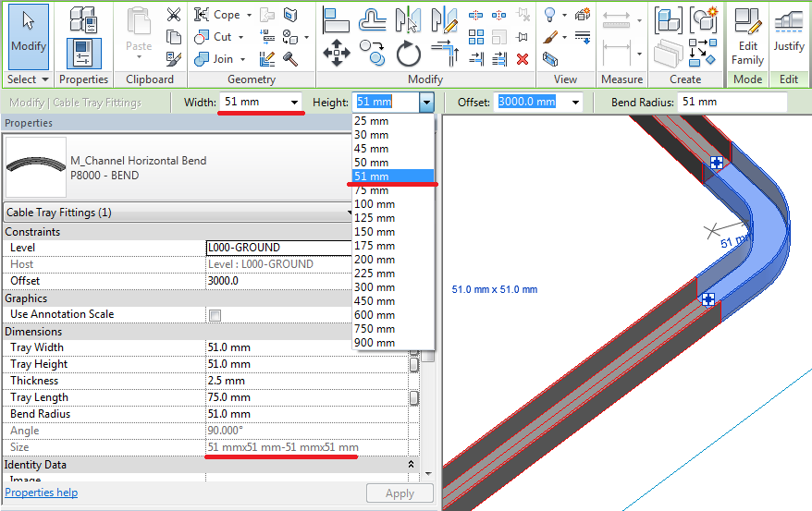This screenshot has height=511, width=812.
Task: Open the Hide in View dropdown arrow
Action: click(x=564, y=15)
